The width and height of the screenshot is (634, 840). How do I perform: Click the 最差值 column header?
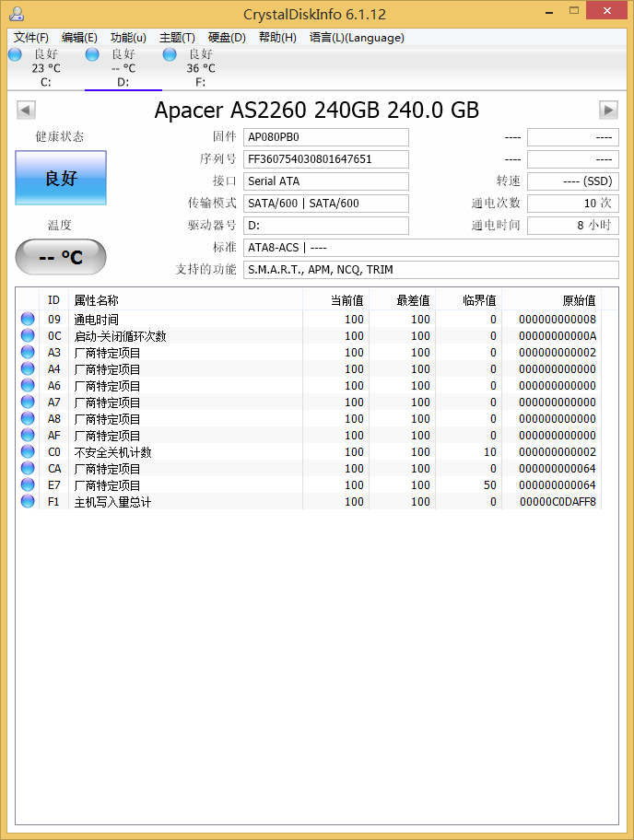403,300
